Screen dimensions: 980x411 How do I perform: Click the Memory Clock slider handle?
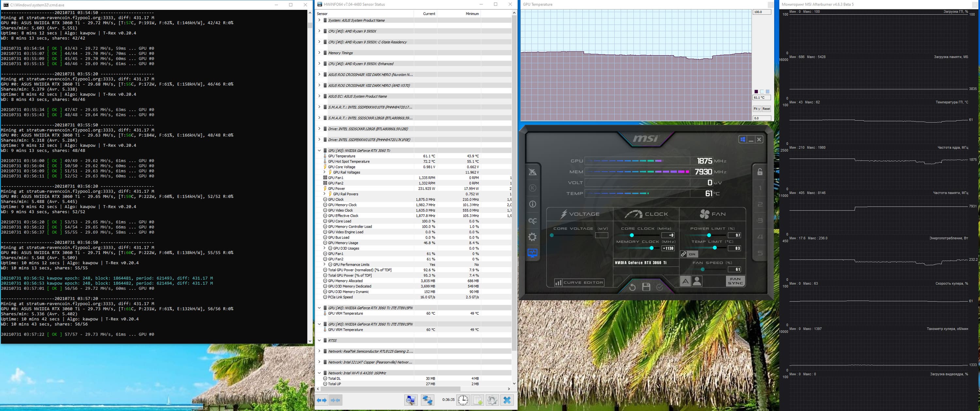coord(651,248)
